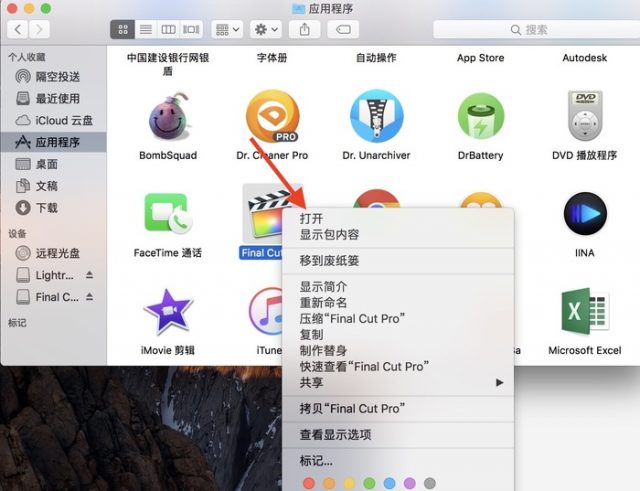The height and width of the screenshot is (491, 640).
Task: Open iCloud 云盘 in the sidebar
Action: pyautogui.click(x=53, y=120)
